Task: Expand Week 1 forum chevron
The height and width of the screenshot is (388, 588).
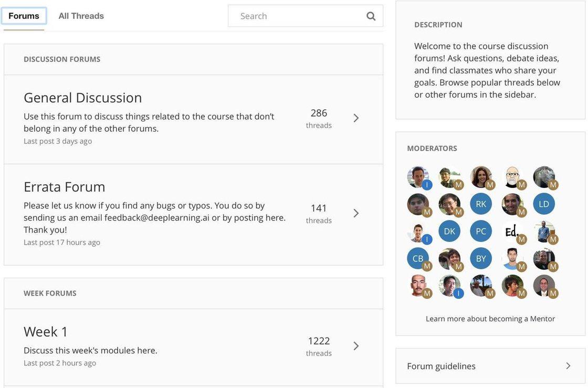Action: pos(356,346)
